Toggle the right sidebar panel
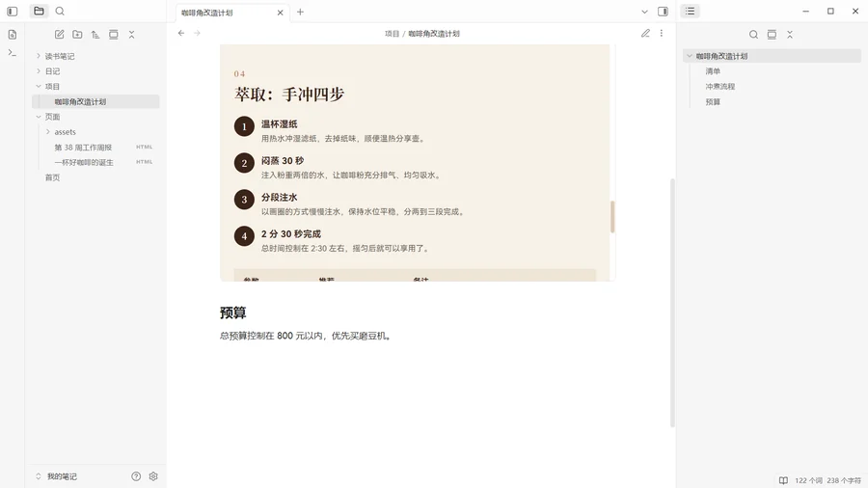This screenshot has height=488, width=868. (663, 12)
